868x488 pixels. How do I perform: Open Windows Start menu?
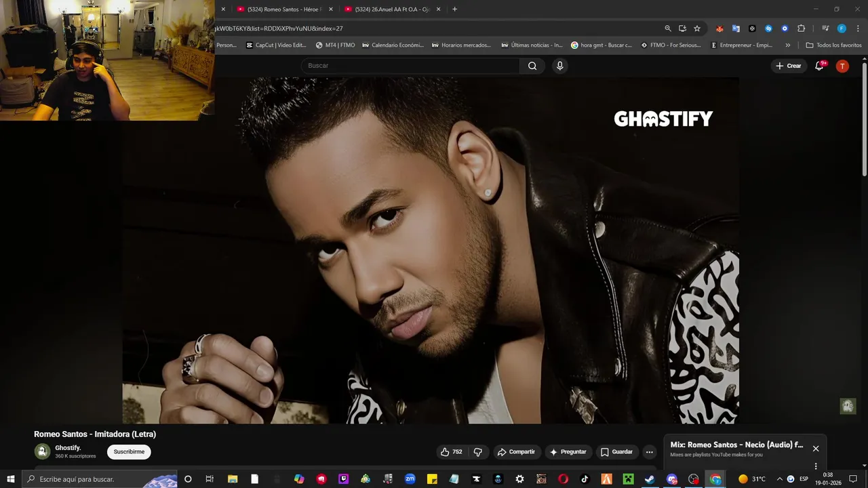pyautogui.click(x=11, y=479)
